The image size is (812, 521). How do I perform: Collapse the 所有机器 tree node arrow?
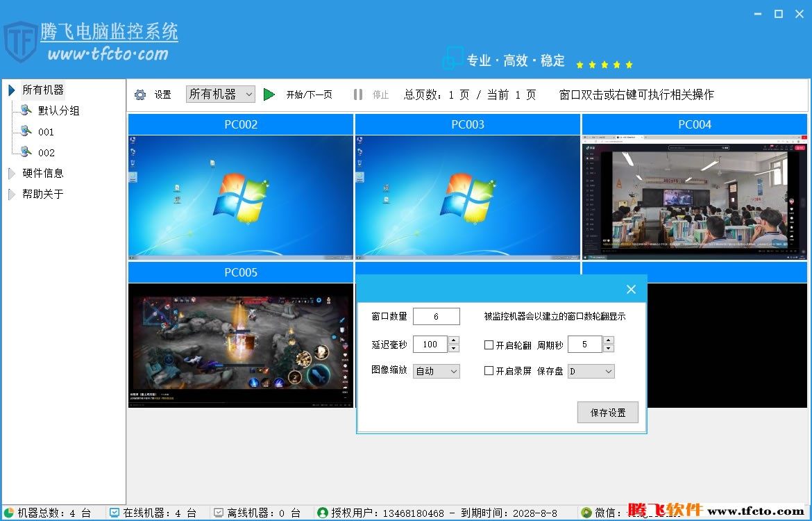[11, 90]
